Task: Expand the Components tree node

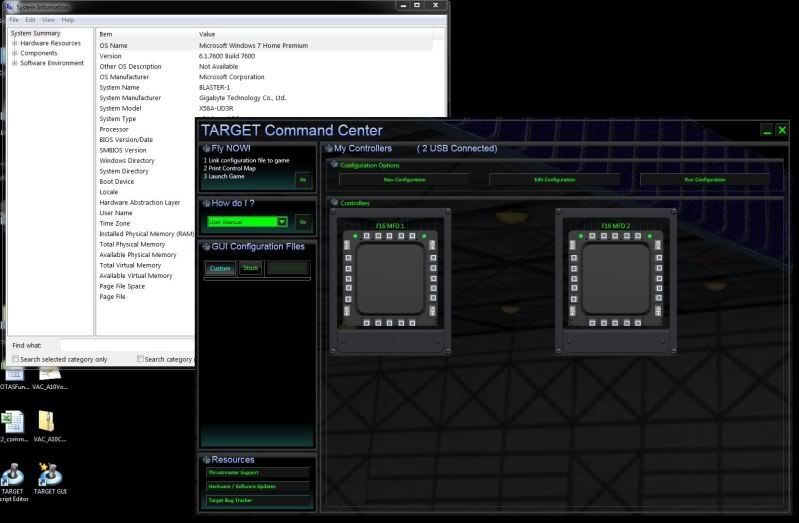Action: click(x=15, y=54)
